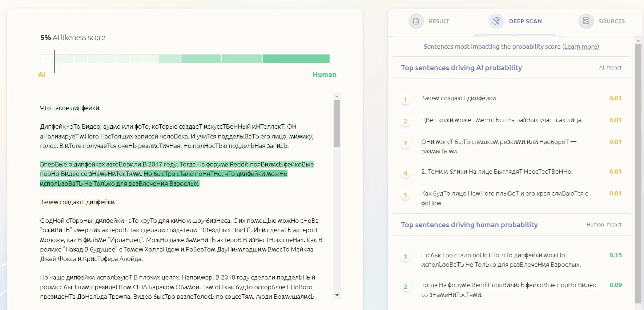The height and width of the screenshot is (310, 644).
Task: Click rank badge 1 in human sentences
Action: tap(405, 257)
